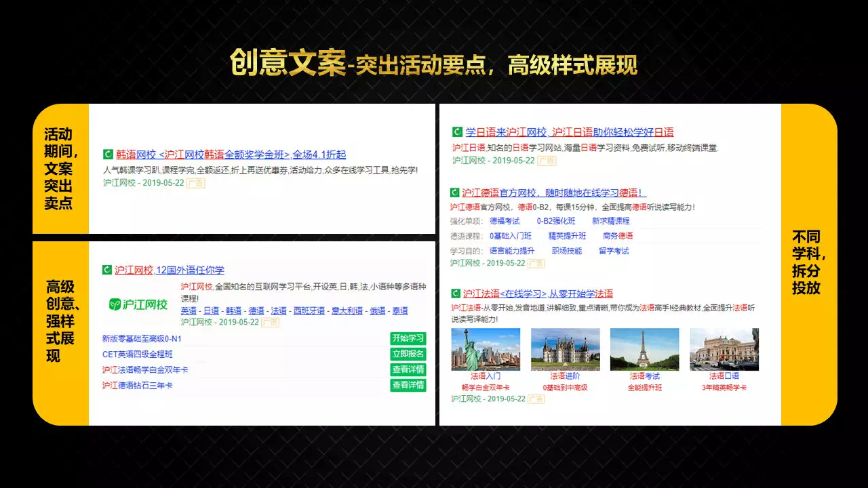Open the 沪江网校,12国外语任你学 title link
Image resolution: width=868 pixels, height=488 pixels.
[169, 270]
